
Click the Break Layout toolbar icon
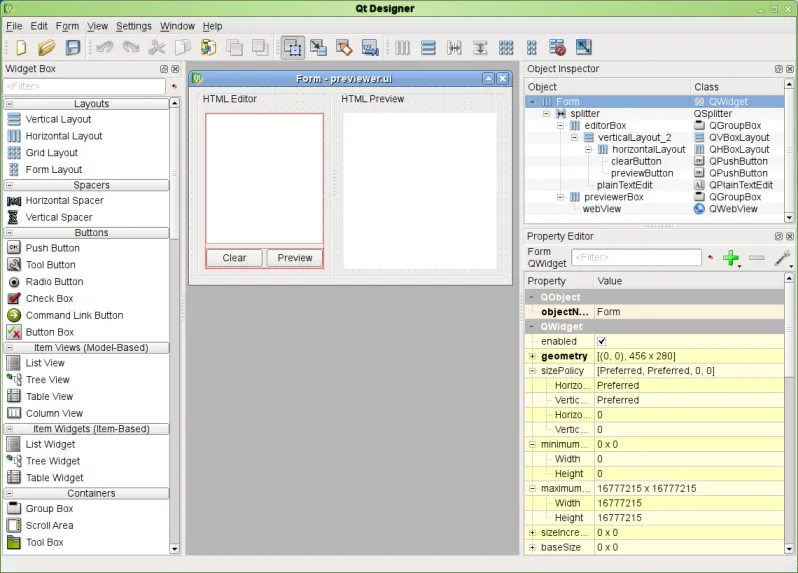[x=558, y=47]
